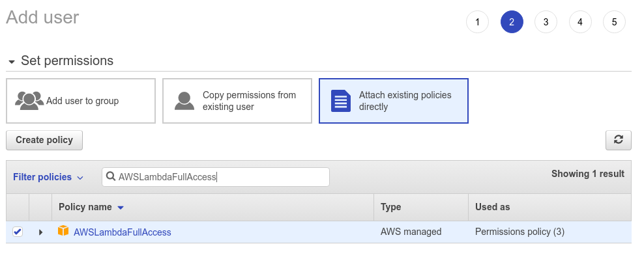Click the refresh policies icon button
Screen dimensions: 644x259
(618, 140)
